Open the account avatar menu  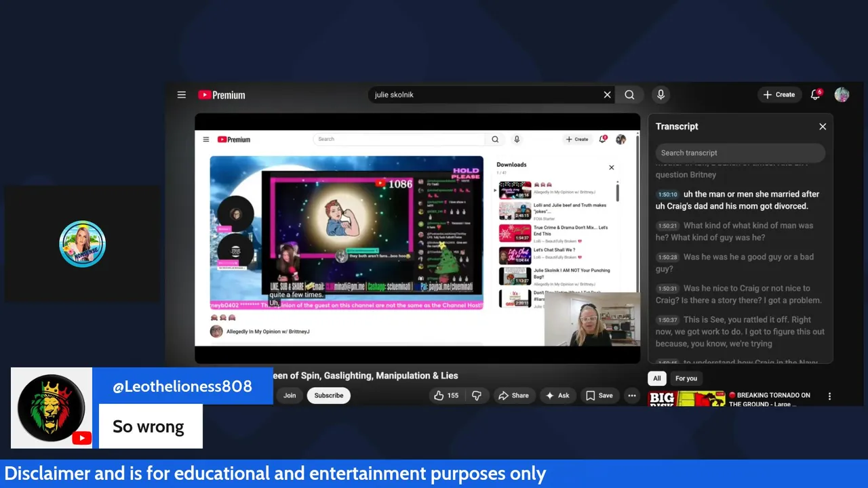(842, 95)
